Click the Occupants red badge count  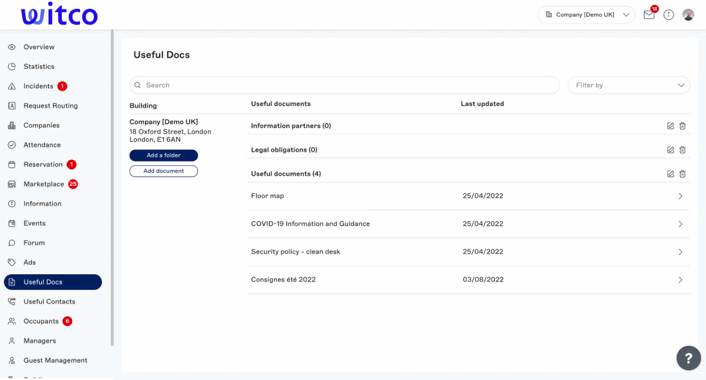pos(67,321)
